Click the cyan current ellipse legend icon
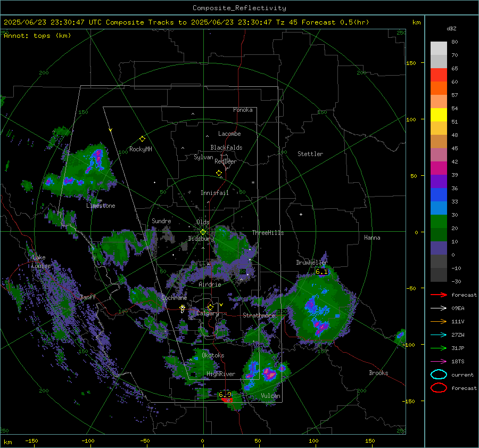Image resolution: width=479 pixels, height=448 pixels. tap(439, 374)
